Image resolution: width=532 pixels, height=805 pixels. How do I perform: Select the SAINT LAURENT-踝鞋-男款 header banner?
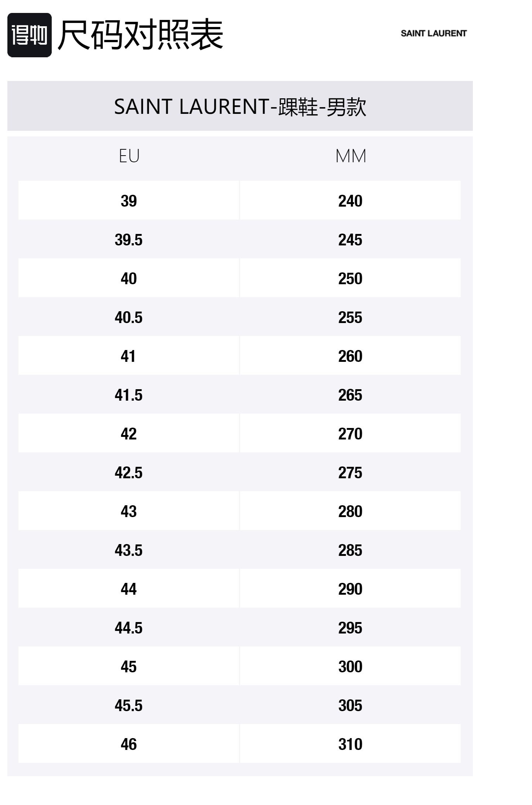(x=240, y=106)
